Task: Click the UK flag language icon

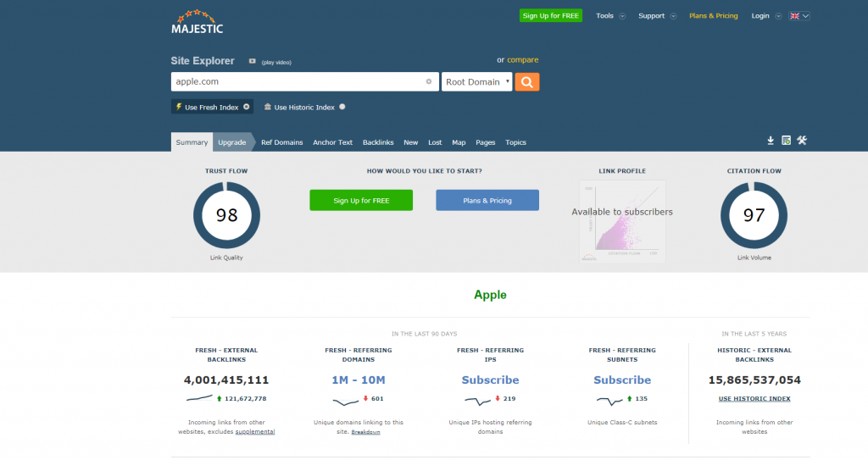Action: [x=794, y=16]
